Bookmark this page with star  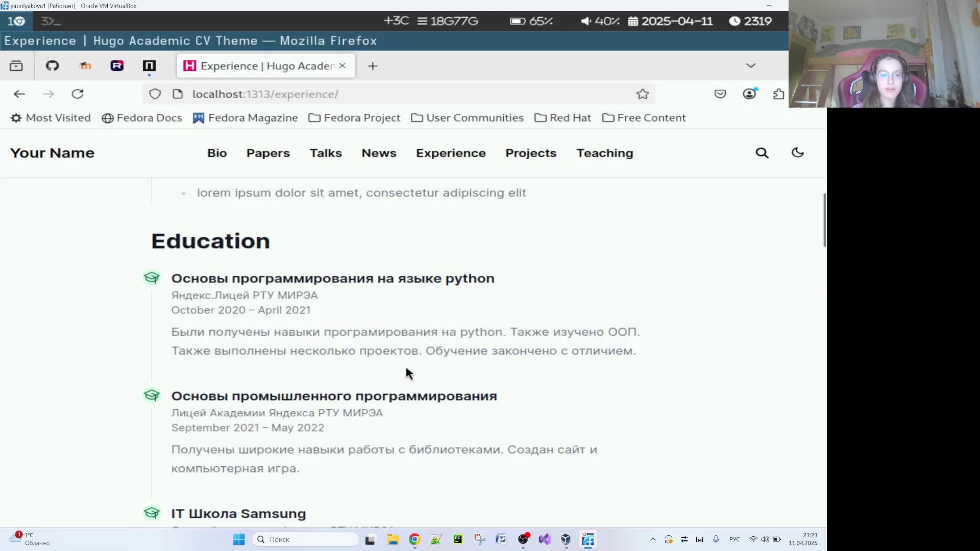click(x=643, y=94)
